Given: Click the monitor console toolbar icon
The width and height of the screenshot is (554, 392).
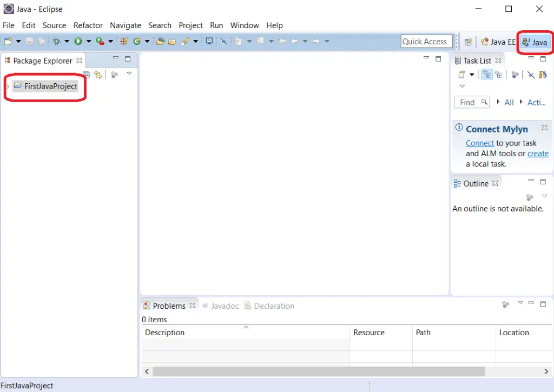Looking at the screenshot, I should click(x=209, y=41).
